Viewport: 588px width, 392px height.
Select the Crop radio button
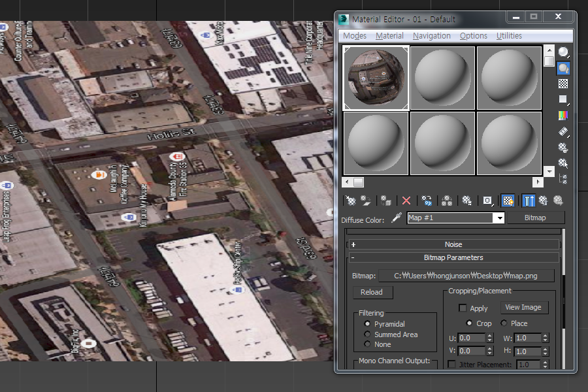tap(469, 323)
